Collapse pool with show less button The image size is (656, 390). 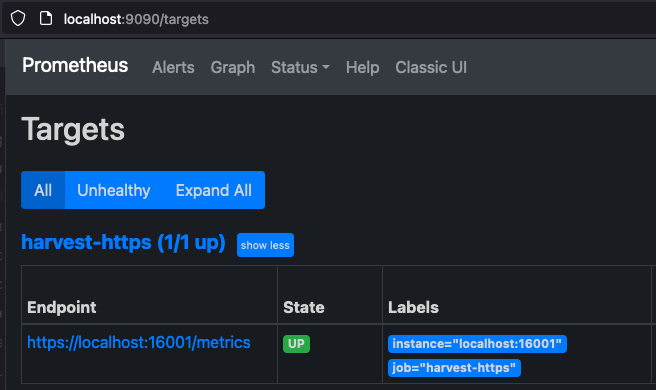click(x=265, y=245)
